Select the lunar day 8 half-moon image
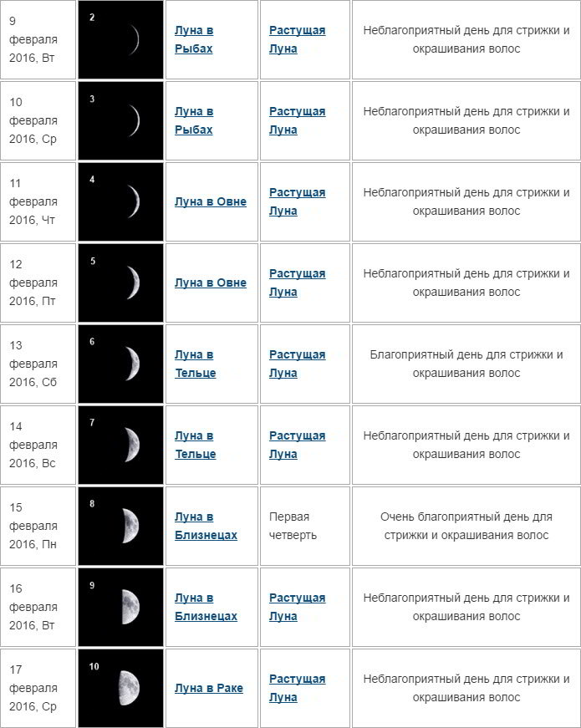Viewport: 581px width, 728px height. coord(121,526)
